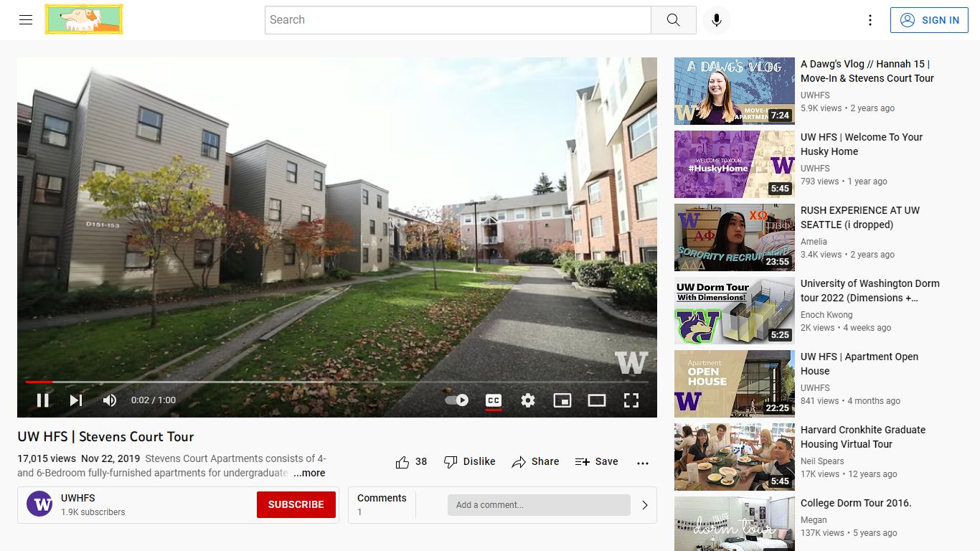Click the Add a comment field
980x551 pixels.
coord(539,505)
